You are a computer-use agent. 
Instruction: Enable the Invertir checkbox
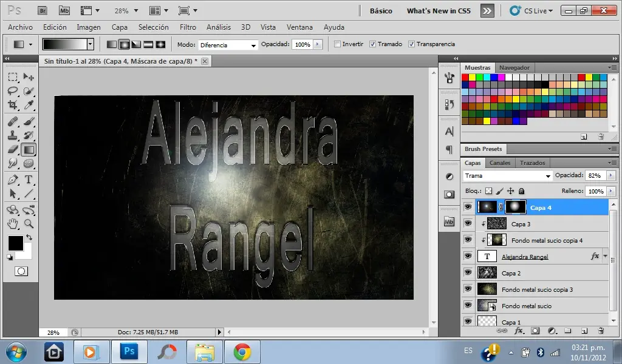(x=338, y=44)
